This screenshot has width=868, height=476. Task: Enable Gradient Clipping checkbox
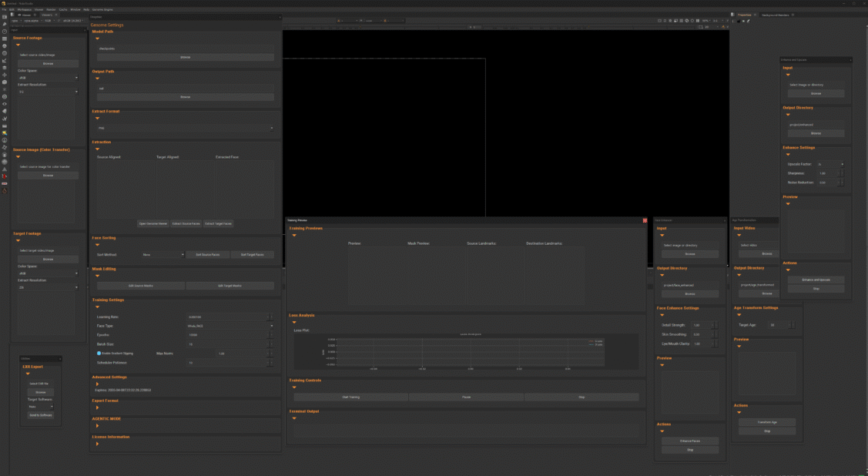(99, 353)
